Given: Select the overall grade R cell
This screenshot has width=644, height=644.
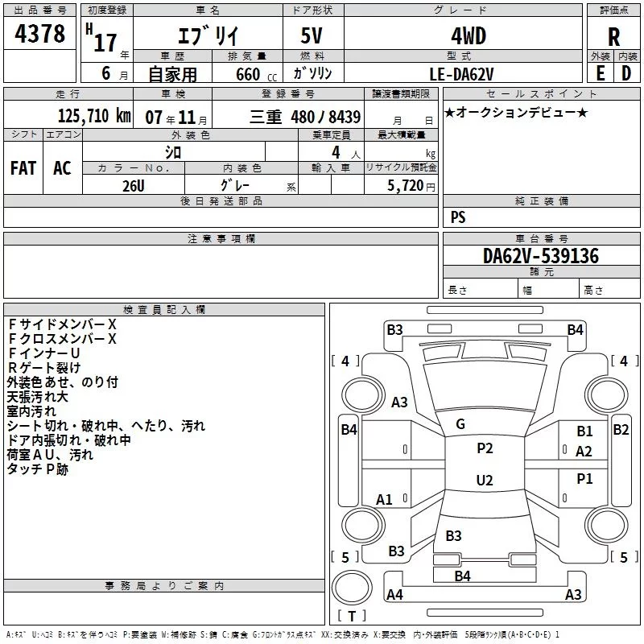Looking at the screenshot, I should (613, 37).
